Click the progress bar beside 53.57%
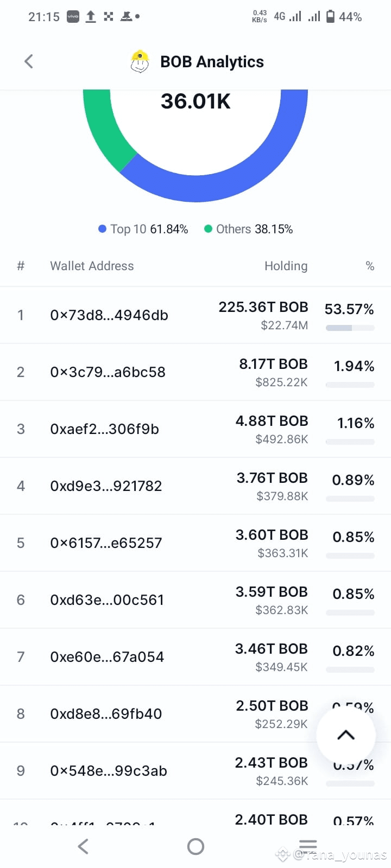 click(349, 328)
